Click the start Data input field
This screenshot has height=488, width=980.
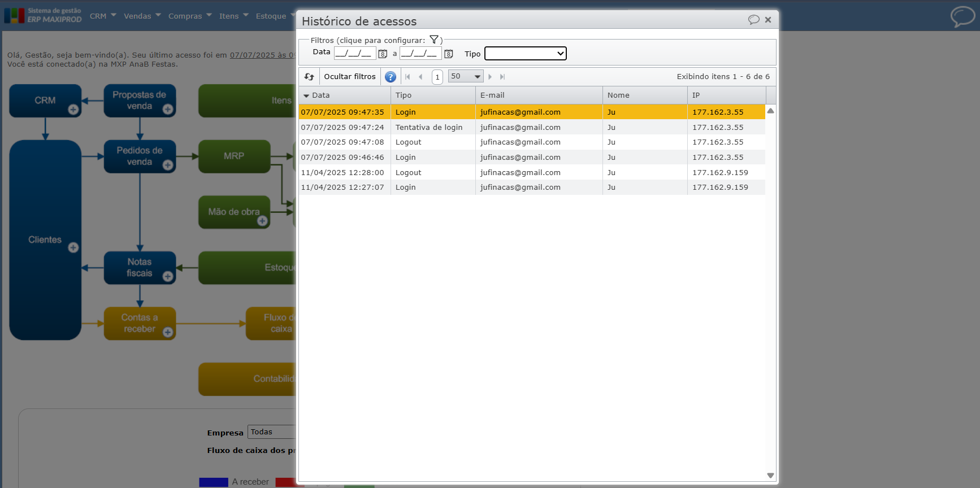click(354, 54)
